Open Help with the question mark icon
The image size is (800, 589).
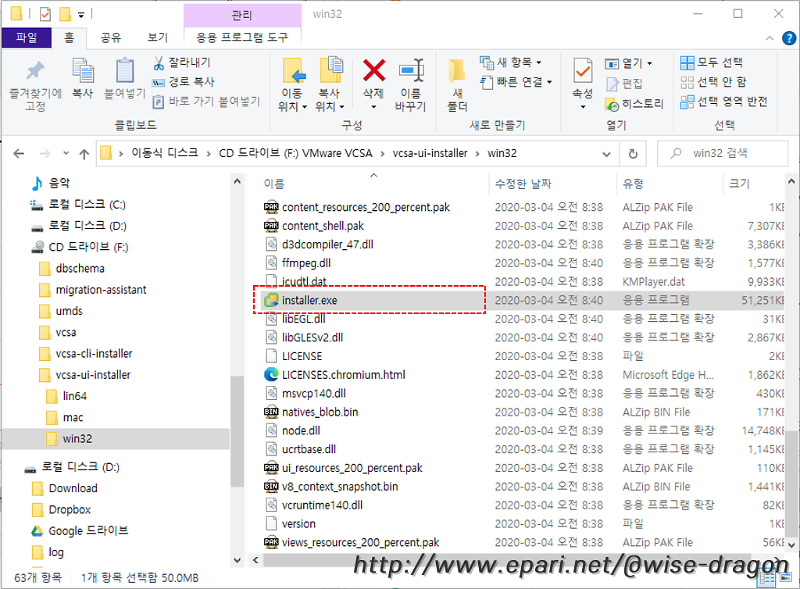789,38
